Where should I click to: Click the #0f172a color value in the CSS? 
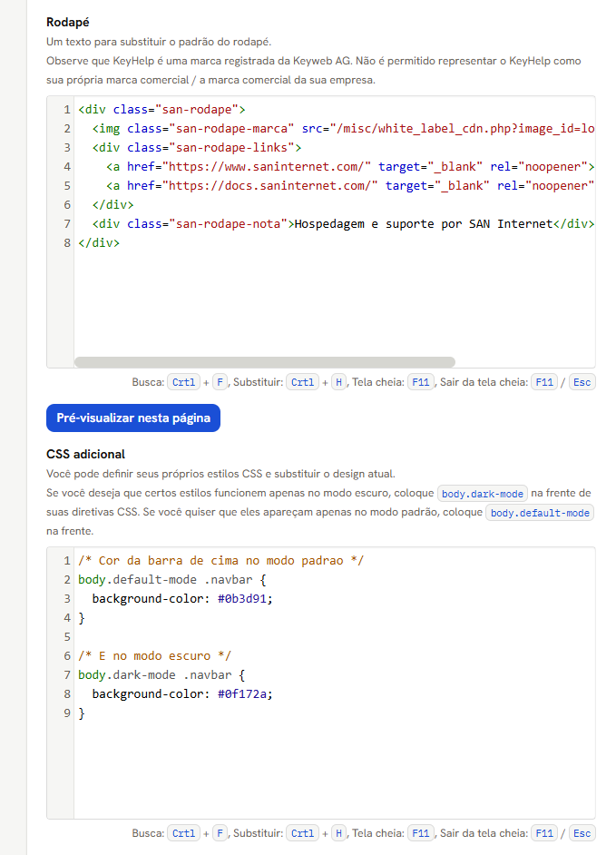242,694
